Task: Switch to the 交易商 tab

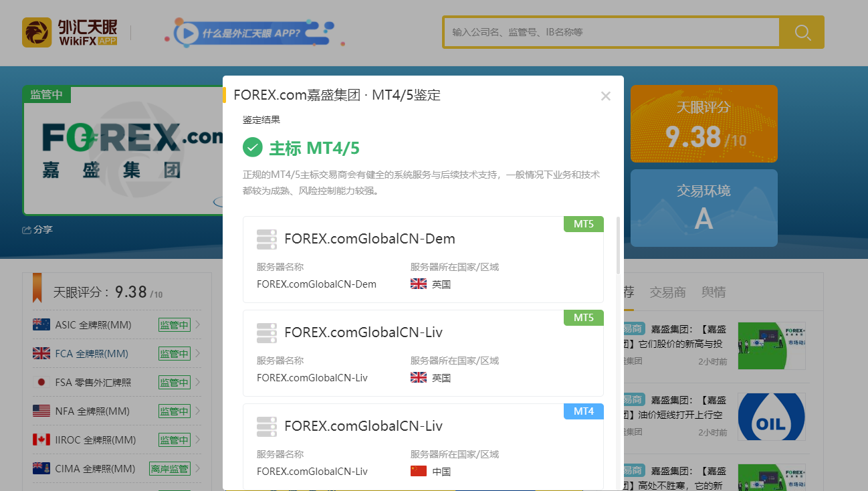Action: coord(667,292)
